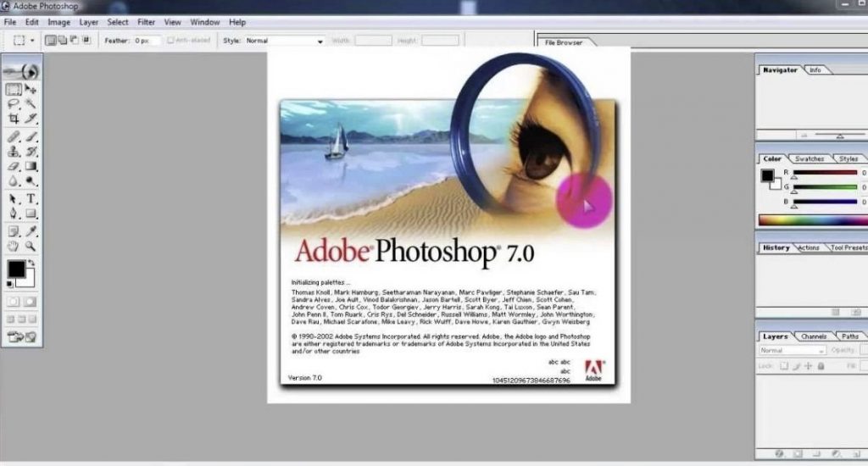This screenshot has height=466, width=868.
Task: Select the Rectangle shape tool
Action: click(31, 214)
